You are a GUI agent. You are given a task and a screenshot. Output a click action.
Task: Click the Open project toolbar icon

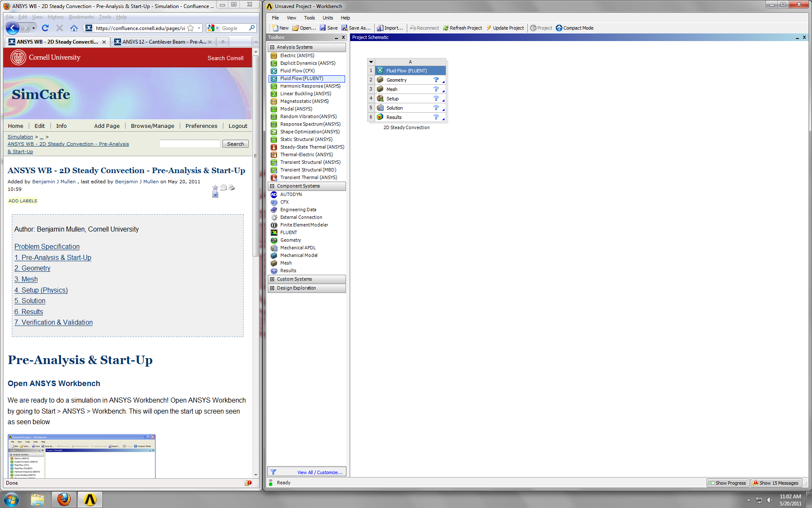296,28
